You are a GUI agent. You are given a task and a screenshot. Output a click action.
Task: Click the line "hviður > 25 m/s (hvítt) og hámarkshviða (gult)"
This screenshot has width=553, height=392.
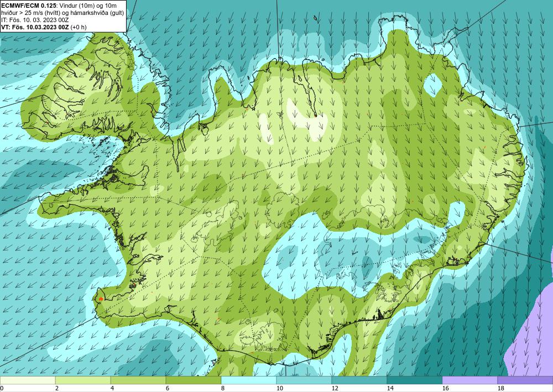[x=63, y=13]
